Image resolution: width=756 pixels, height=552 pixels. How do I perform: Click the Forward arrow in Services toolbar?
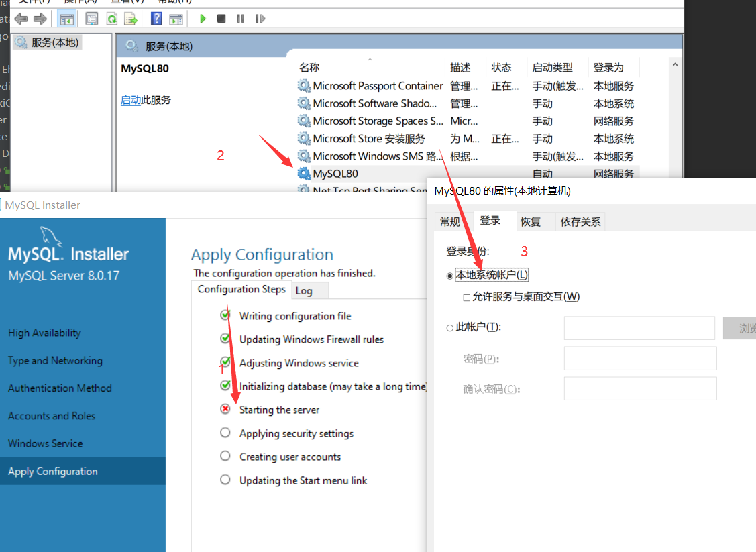pos(40,19)
